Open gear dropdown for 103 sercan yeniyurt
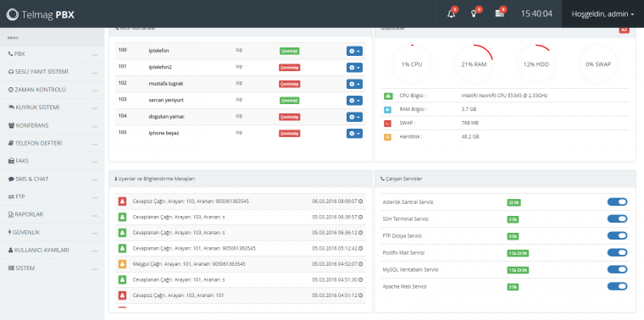The height and width of the screenshot is (320, 644). click(354, 101)
